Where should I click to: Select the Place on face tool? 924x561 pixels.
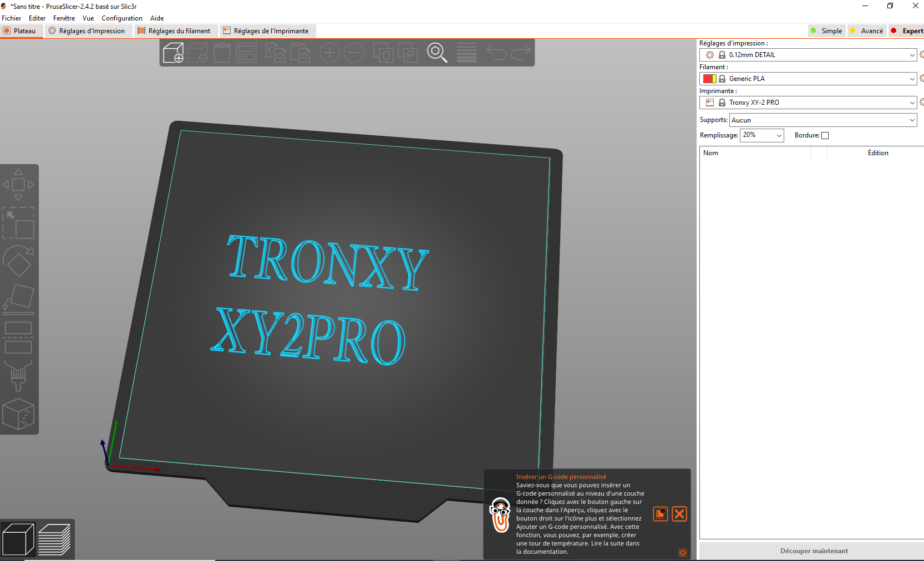point(18,299)
